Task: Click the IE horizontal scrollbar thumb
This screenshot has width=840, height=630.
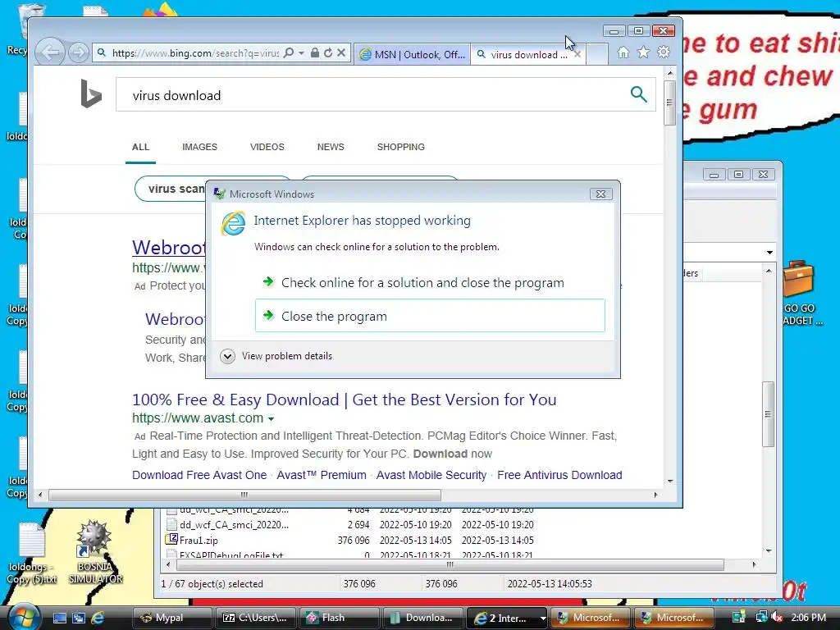Action: [244, 495]
